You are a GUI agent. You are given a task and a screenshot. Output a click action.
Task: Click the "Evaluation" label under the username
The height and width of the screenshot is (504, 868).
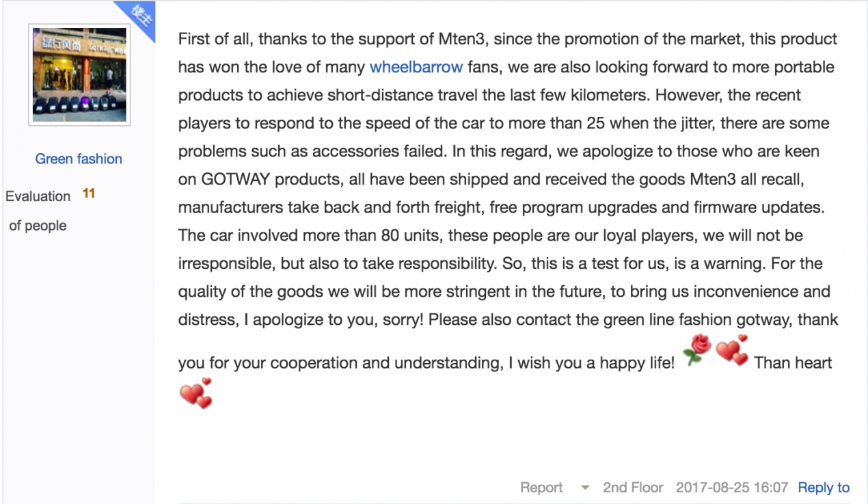(38, 196)
